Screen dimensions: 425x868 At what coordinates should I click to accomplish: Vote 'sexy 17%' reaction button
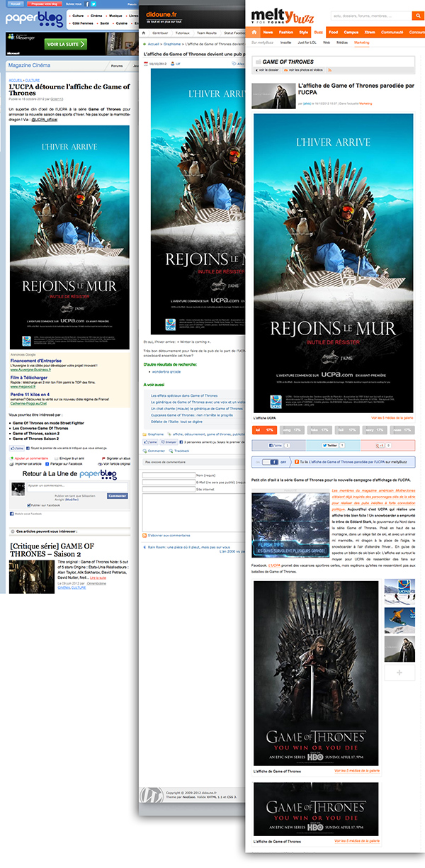click(373, 429)
